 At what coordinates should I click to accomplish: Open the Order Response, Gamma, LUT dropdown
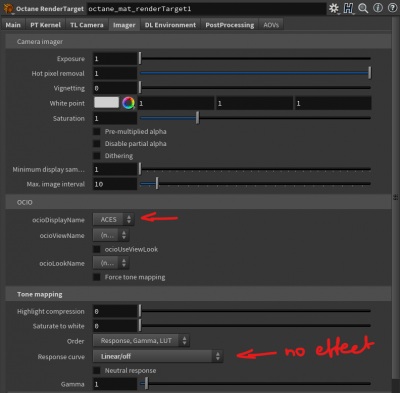141,341
